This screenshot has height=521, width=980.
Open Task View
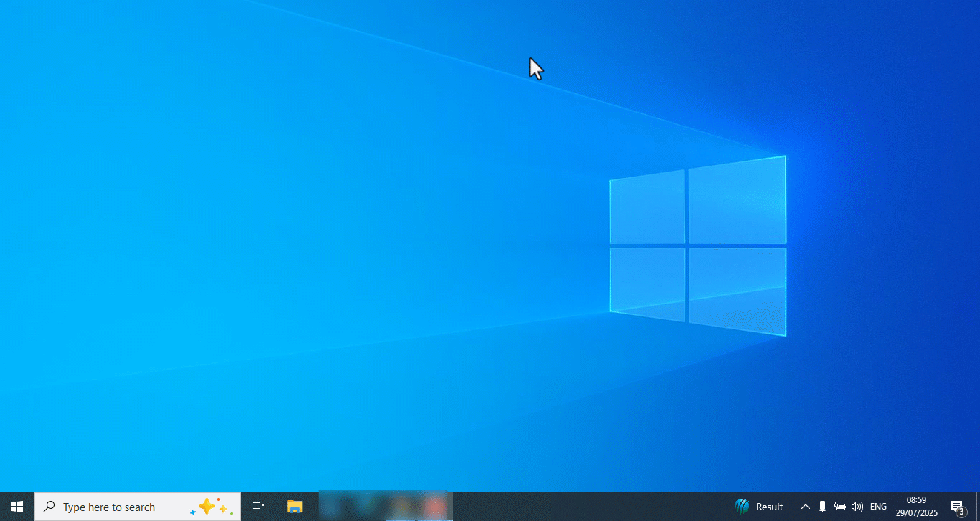point(258,506)
